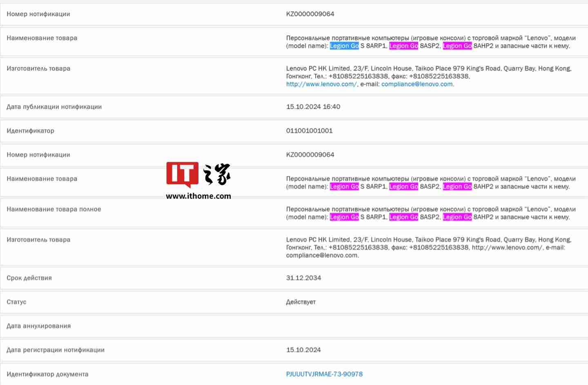Select the identifier value "011001001001"
Viewport: 588px width, 385px height.
[x=310, y=131]
